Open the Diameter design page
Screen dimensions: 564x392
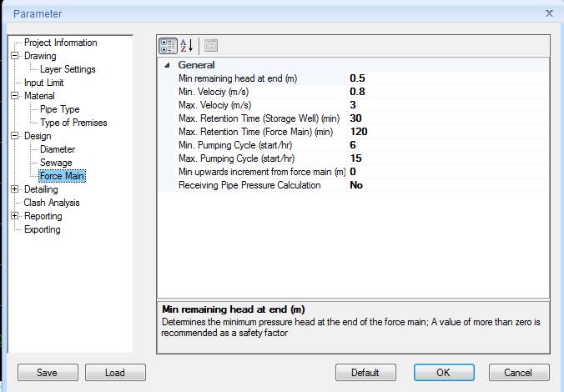click(x=58, y=149)
